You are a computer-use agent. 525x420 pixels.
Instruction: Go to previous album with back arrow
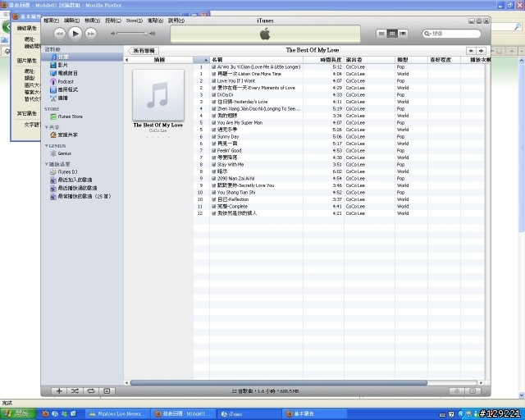coord(471,51)
